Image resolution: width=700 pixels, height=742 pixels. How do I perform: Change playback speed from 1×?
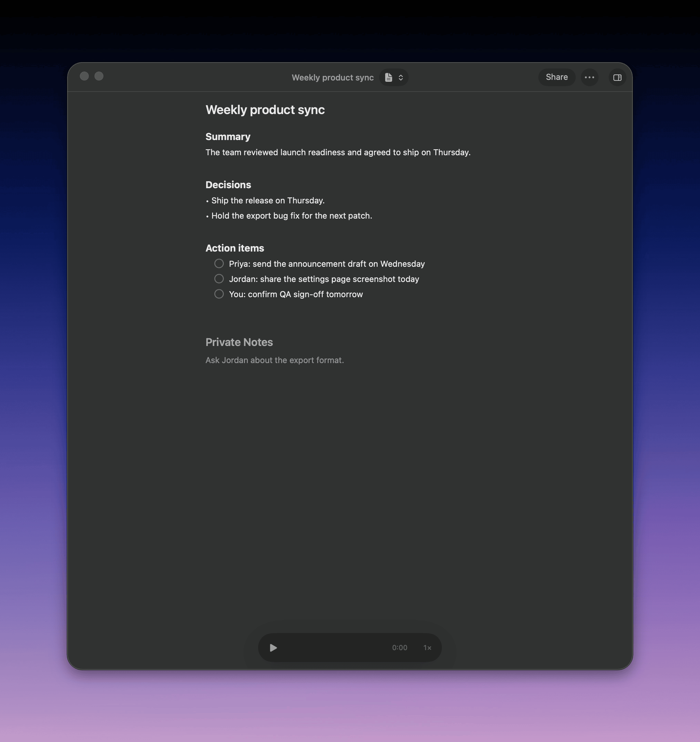[428, 648]
